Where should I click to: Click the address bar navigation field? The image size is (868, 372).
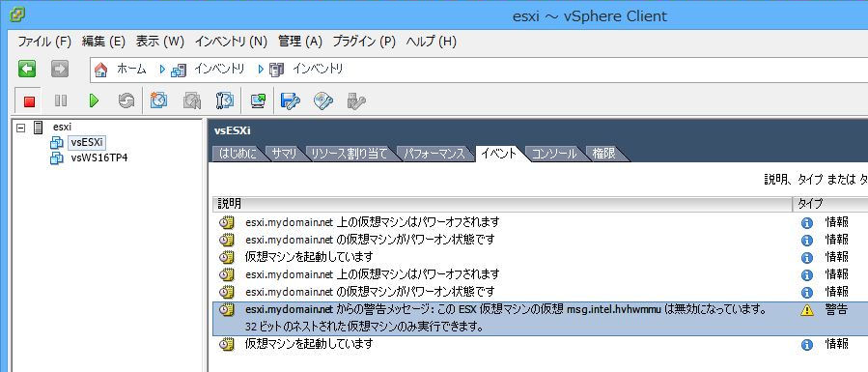click(479, 70)
